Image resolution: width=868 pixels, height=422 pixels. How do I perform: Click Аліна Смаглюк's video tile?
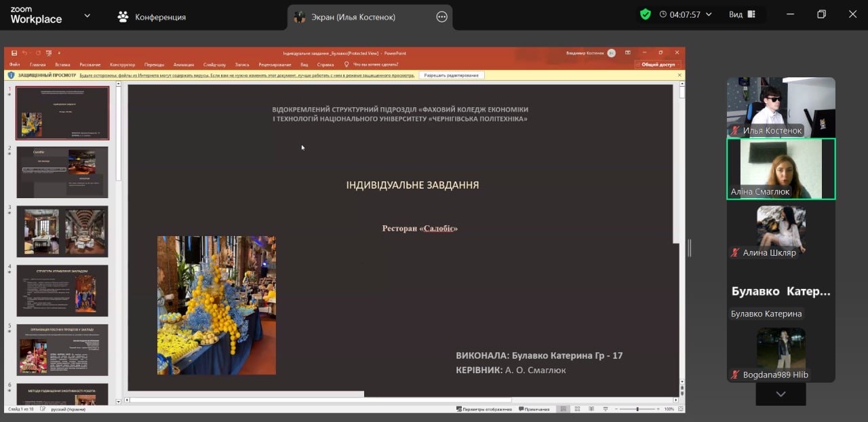coord(781,169)
